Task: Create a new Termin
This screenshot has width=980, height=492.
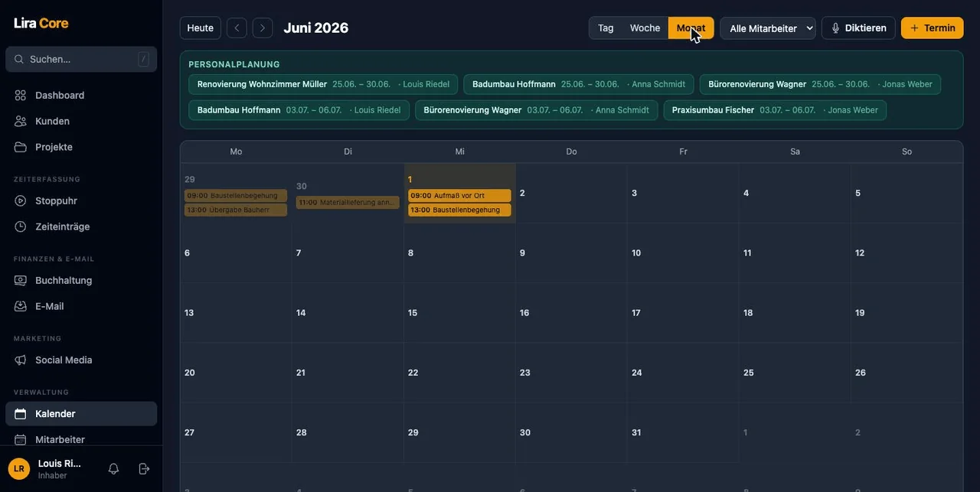Action: [933, 28]
